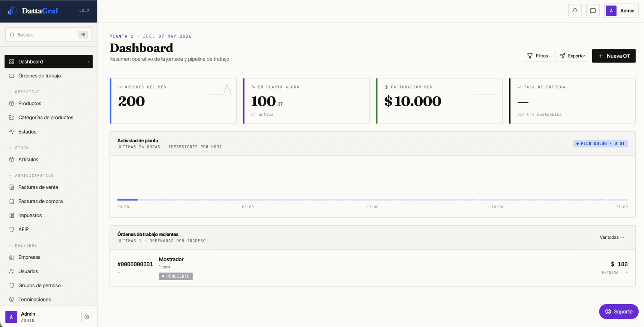Click the Artículos package icon
The height and width of the screenshot is (327, 644).
click(x=12, y=160)
